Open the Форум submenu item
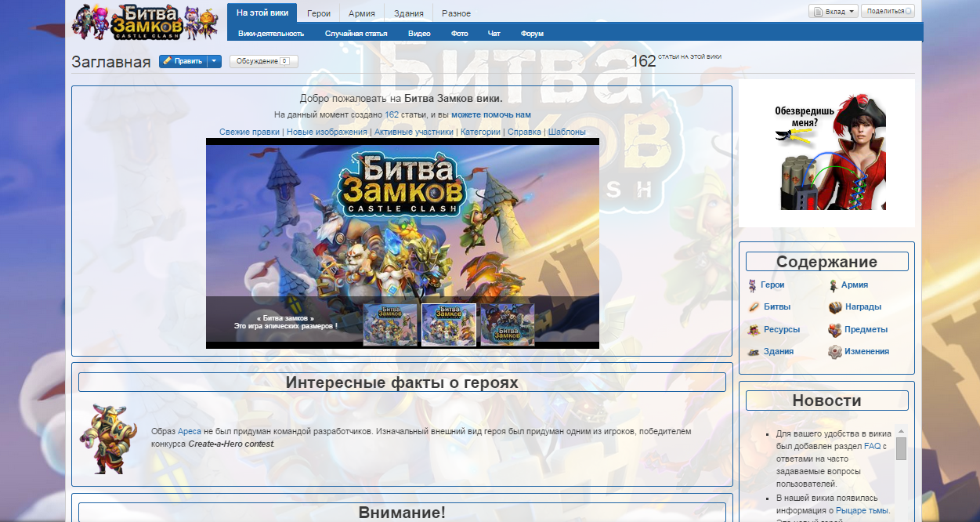This screenshot has height=522, width=980. [532, 34]
